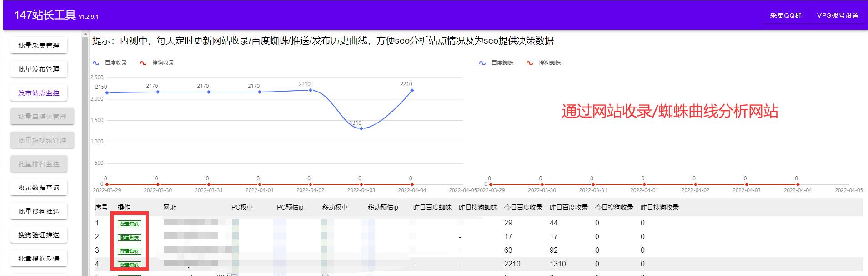Image resolution: width=868 pixels, height=276 pixels.
Task: Click the 序号 column header
Action: (x=101, y=207)
